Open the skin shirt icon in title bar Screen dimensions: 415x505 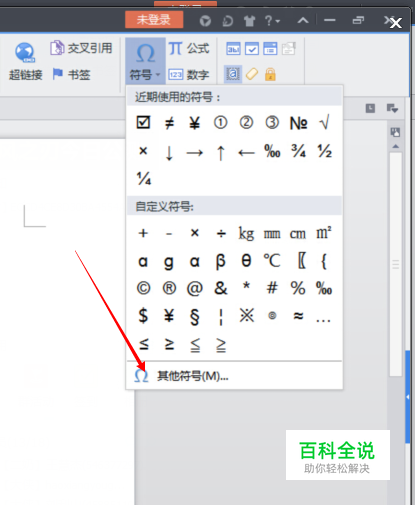(249, 21)
